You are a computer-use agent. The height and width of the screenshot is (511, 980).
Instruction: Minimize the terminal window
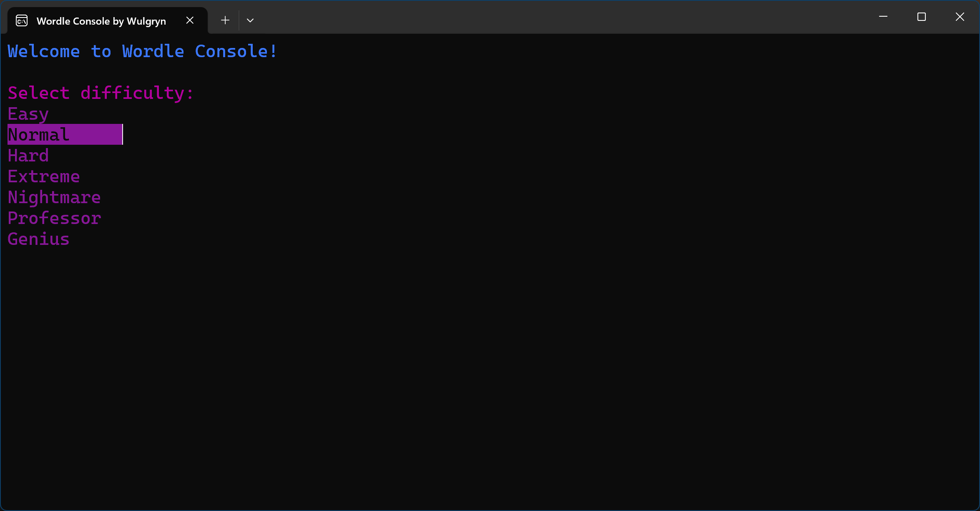883,17
